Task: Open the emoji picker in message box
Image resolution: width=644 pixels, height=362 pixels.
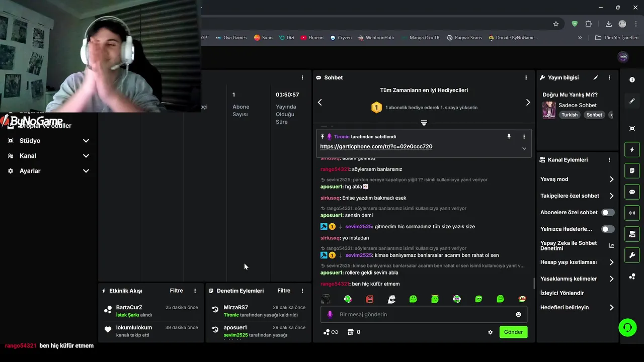Action: click(x=518, y=314)
